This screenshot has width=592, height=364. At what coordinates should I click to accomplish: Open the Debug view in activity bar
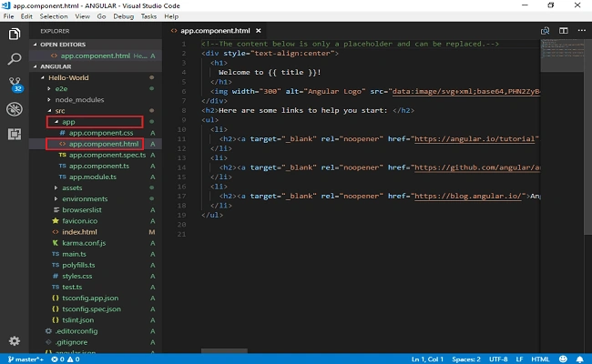15,109
